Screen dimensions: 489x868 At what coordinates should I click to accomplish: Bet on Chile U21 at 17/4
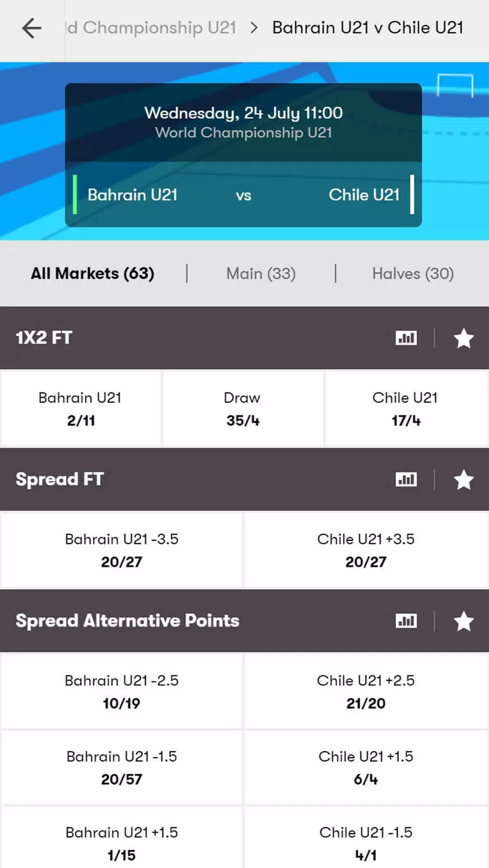[406, 409]
